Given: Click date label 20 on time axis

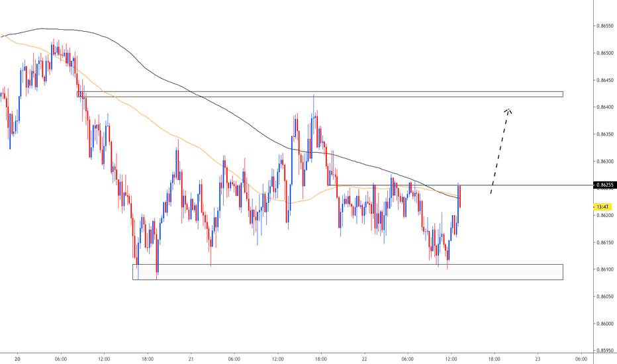Looking at the screenshot, I should (17, 358).
